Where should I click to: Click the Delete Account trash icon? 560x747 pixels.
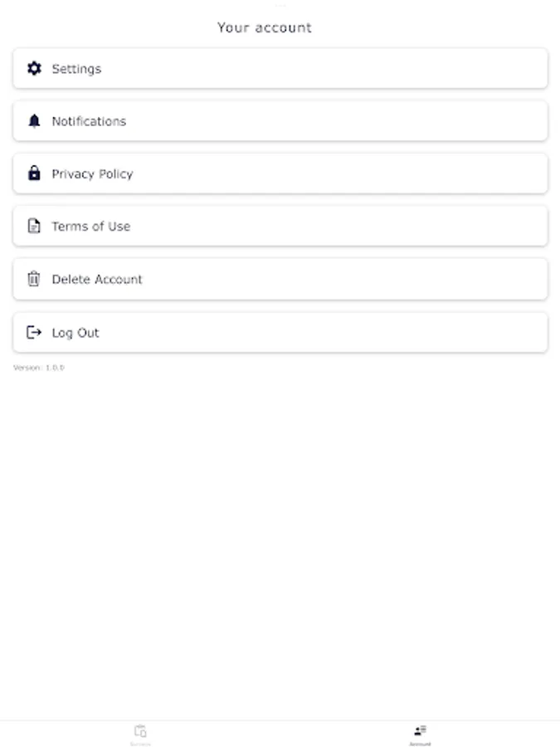click(x=34, y=279)
